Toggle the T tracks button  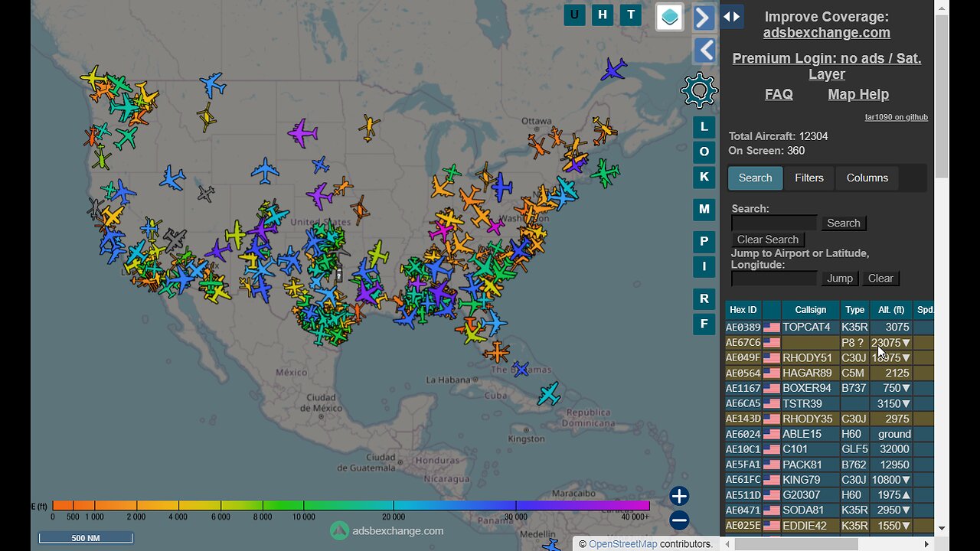pos(631,15)
